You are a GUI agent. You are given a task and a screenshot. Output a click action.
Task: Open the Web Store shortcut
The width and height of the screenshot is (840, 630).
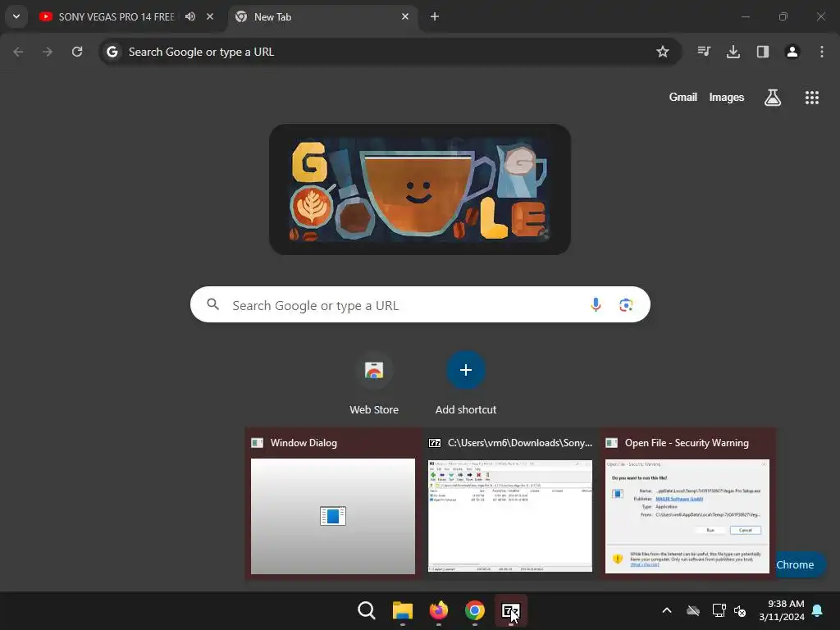[374, 384]
